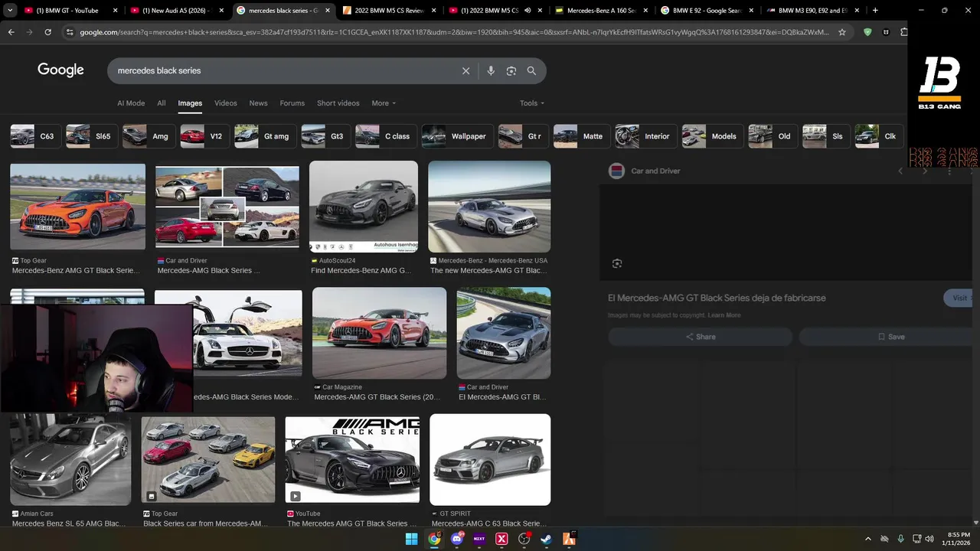Open new browser tab
The image size is (980, 551).
pos(875,11)
